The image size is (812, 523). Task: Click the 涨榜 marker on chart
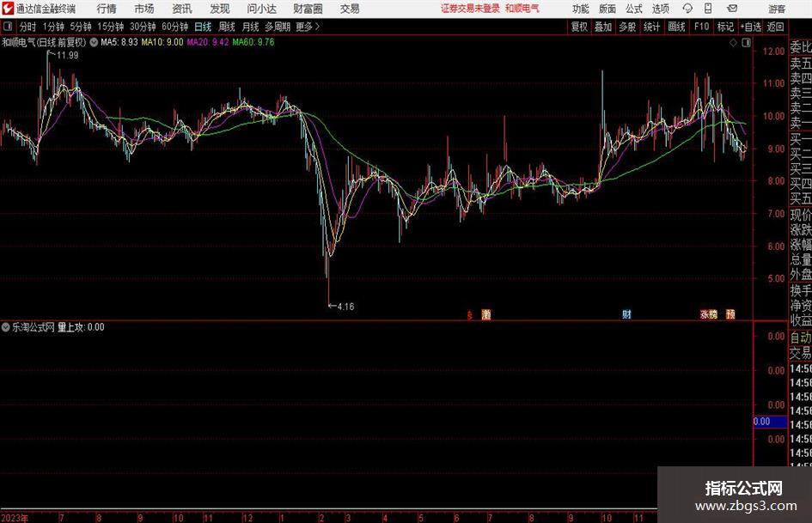point(708,313)
